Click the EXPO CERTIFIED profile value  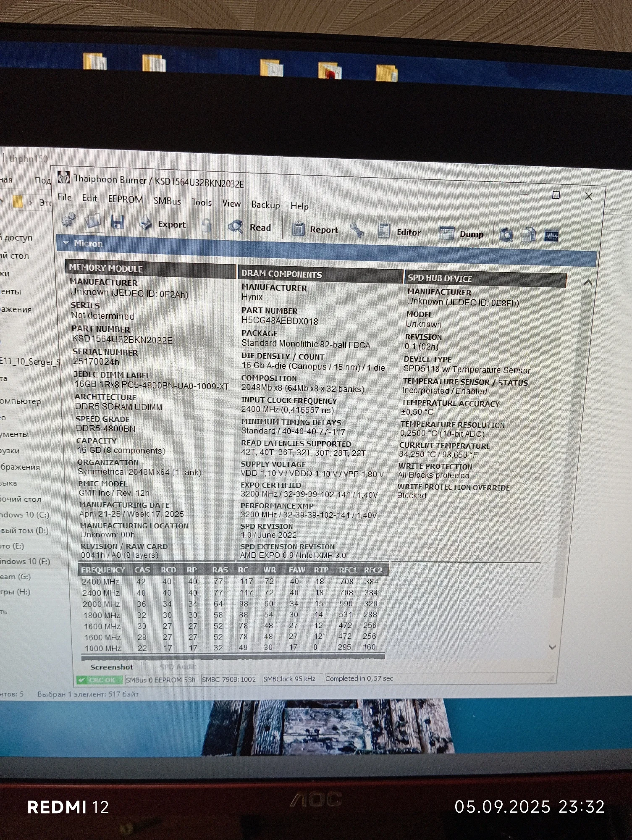click(x=309, y=495)
